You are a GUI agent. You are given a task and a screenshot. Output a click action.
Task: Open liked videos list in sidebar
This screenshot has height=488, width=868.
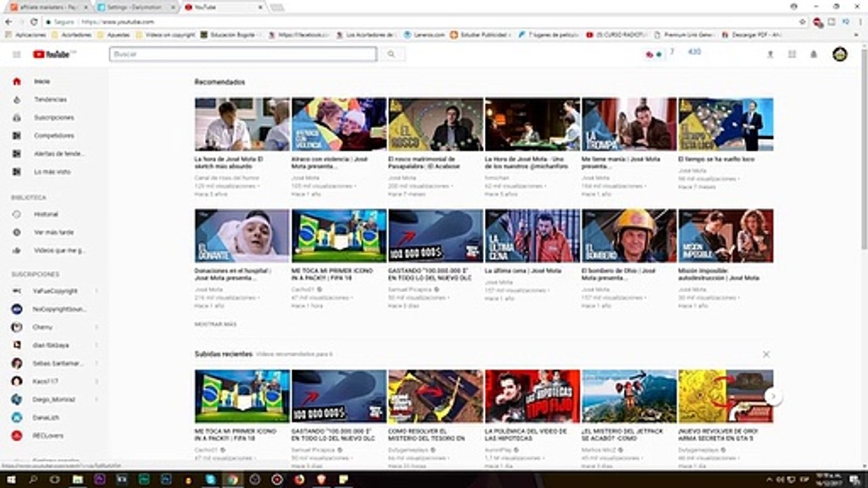tap(54, 251)
